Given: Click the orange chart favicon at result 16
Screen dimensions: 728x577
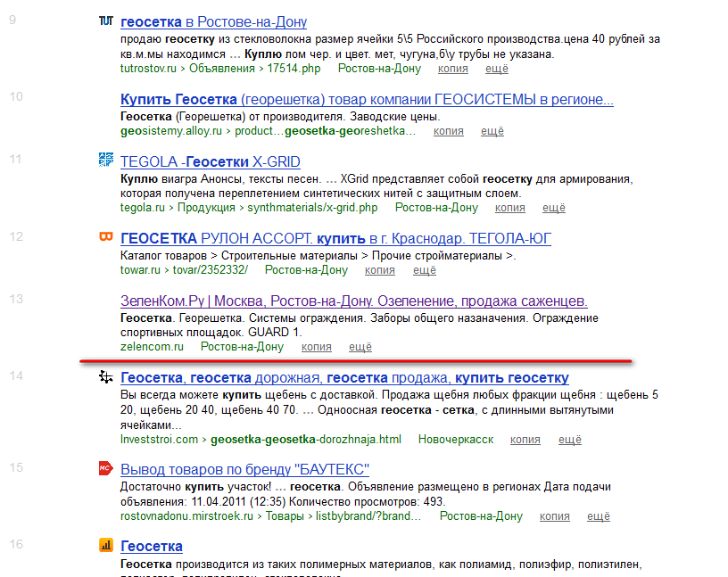Looking at the screenshot, I should pyautogui.click(x=106, y=545).
